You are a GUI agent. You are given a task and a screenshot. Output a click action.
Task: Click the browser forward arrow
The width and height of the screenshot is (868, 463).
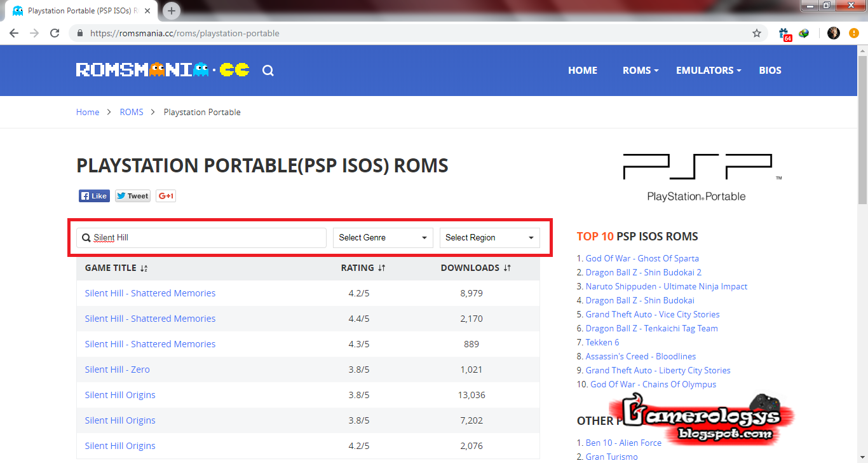(x=34, y=33)
